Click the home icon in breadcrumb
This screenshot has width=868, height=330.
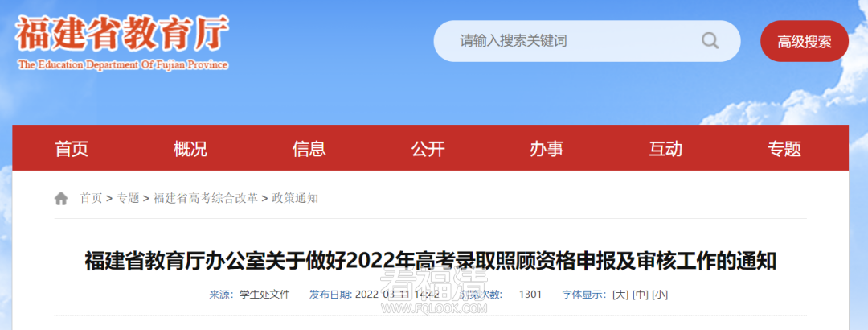(x=61, y=199)
